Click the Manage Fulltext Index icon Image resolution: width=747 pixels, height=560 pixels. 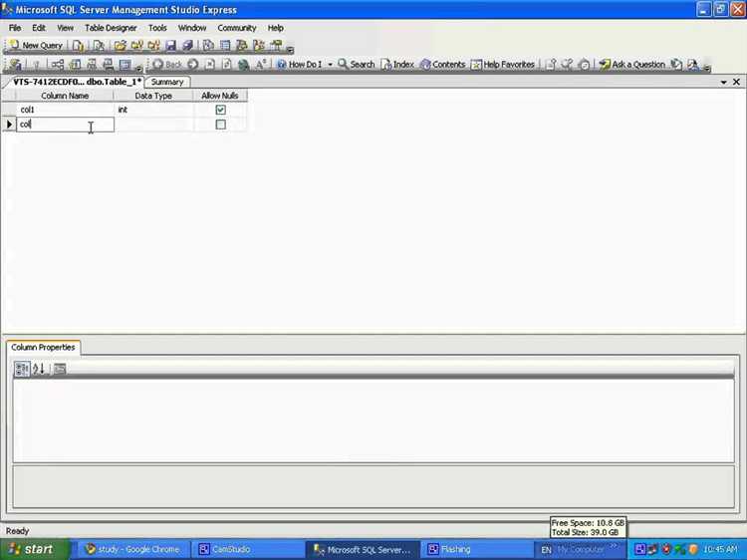[x=92, y=65]
